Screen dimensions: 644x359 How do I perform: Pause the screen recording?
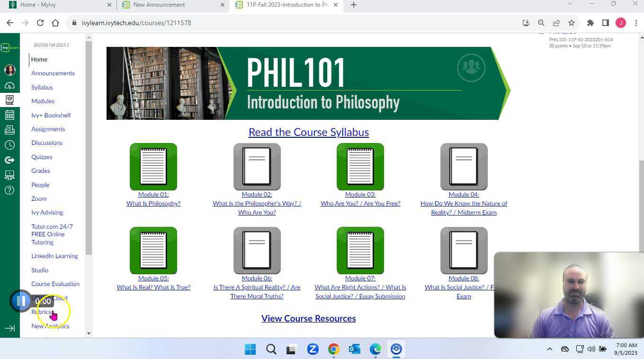point(21,300)
